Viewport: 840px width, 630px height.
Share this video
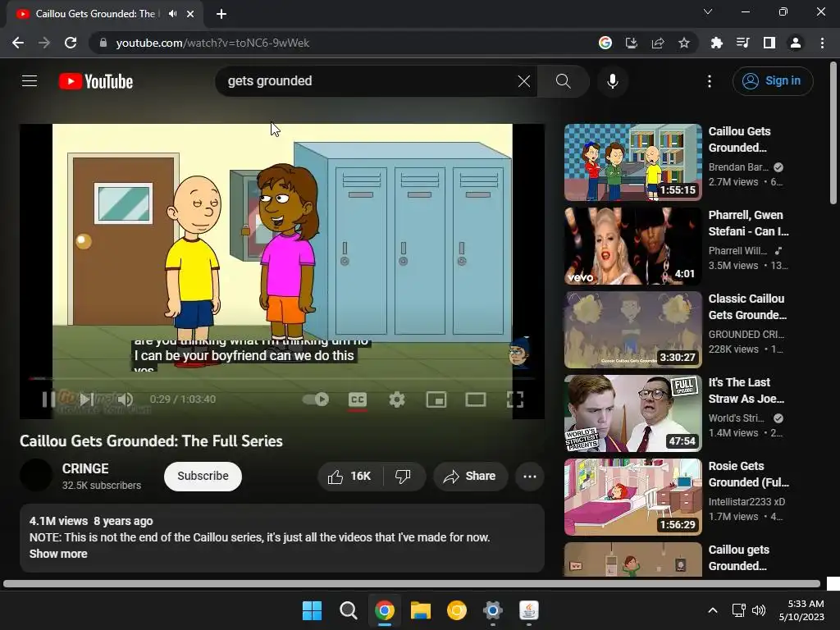point(470,477)
